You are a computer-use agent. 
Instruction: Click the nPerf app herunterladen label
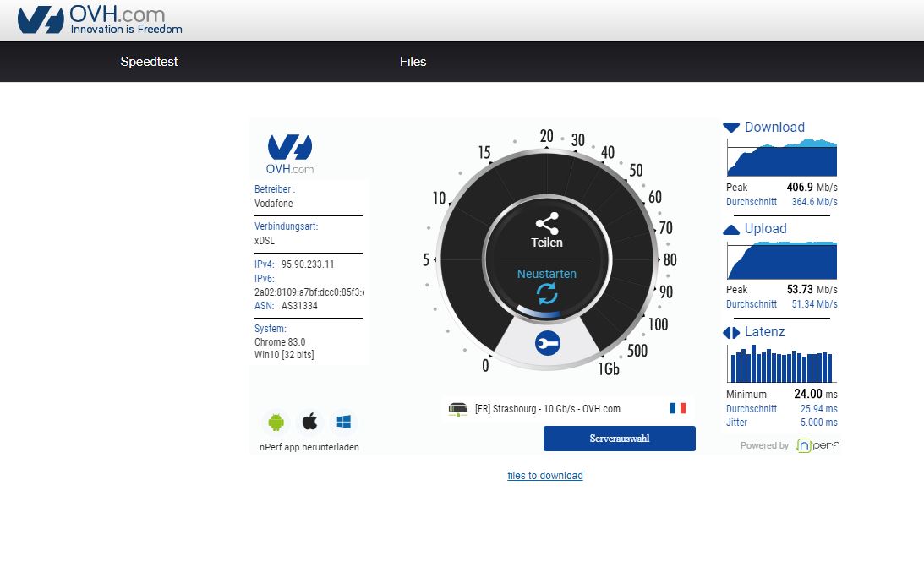[309, 447]
